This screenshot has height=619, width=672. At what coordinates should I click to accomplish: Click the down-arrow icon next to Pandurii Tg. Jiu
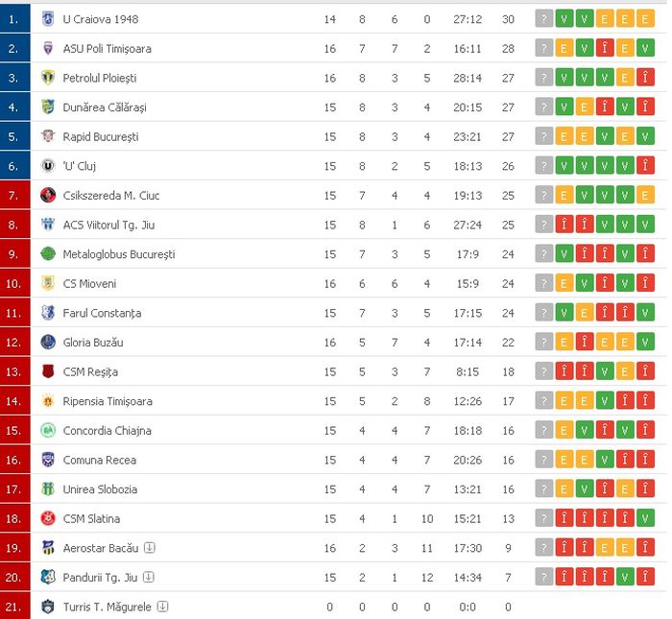tap(148, 577)
